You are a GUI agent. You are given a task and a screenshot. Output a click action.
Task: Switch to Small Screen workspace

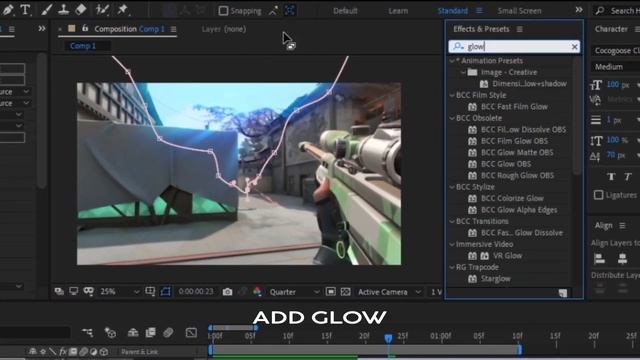tap(519, 11)
